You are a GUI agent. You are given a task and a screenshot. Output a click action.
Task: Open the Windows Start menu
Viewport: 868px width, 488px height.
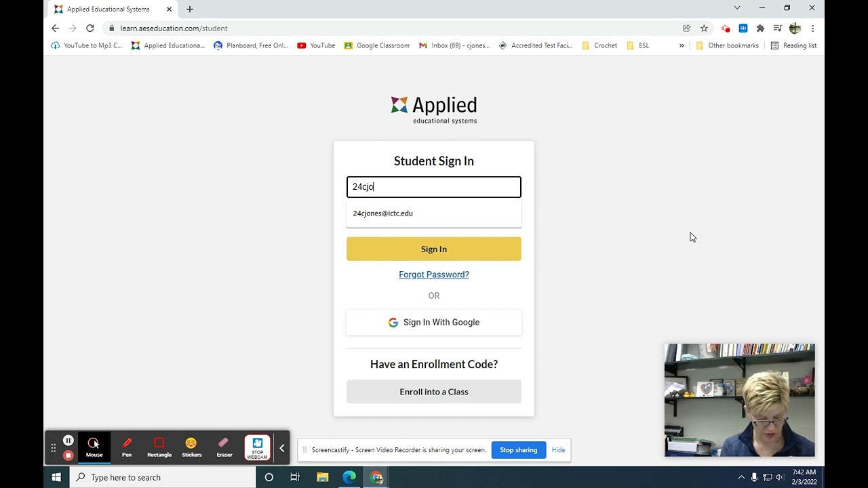[56, 477]
